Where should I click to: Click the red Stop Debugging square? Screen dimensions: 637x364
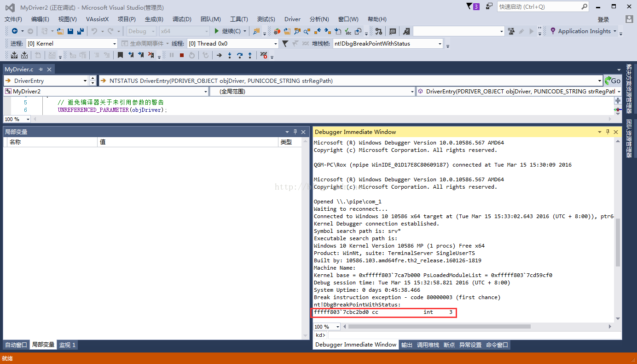[x=182, y=55]
